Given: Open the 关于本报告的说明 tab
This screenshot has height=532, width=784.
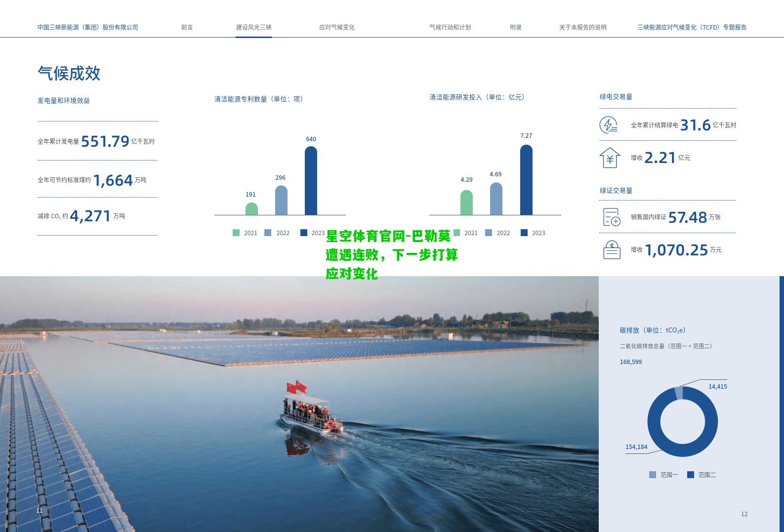Looking at the screenshot, I should [x=582, y=27].
